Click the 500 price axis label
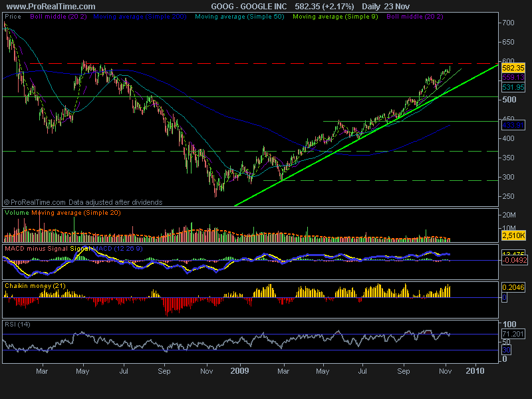Screen dimensions: 532x399 point(509,99)
